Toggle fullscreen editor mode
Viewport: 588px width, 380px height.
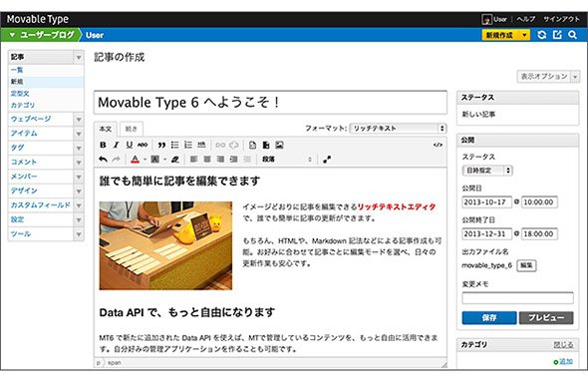(327, 160)
